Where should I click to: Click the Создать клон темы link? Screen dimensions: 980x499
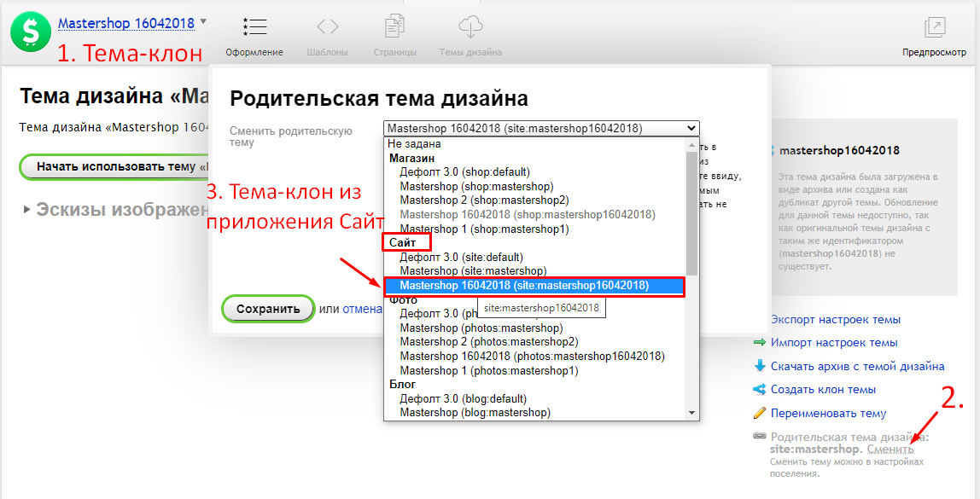coord(823,390)
